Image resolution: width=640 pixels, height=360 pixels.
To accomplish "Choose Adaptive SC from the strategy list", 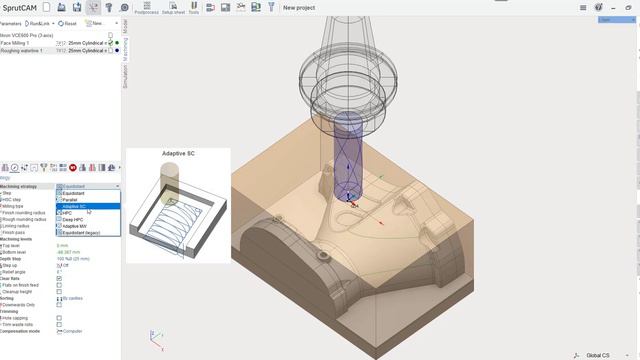I will point(88,206).
